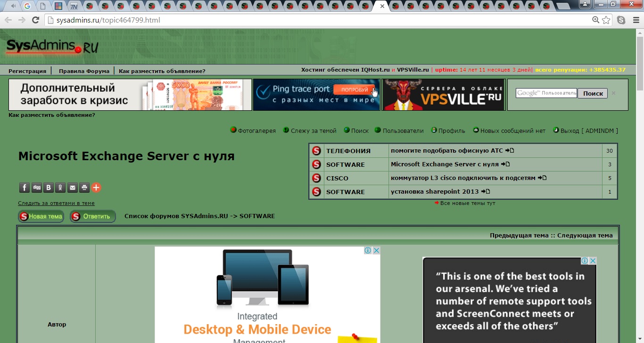The height and width of the screenshot is (343, 644).
Task: Switch to the colorful grid icon tab
Action: tap(58, 6)
